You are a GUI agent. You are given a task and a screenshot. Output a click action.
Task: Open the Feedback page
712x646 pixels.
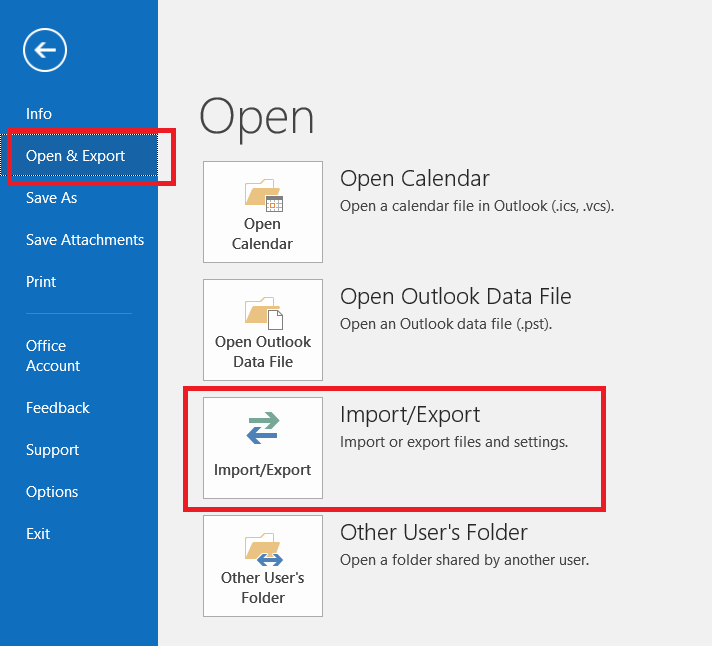(58, 408)
